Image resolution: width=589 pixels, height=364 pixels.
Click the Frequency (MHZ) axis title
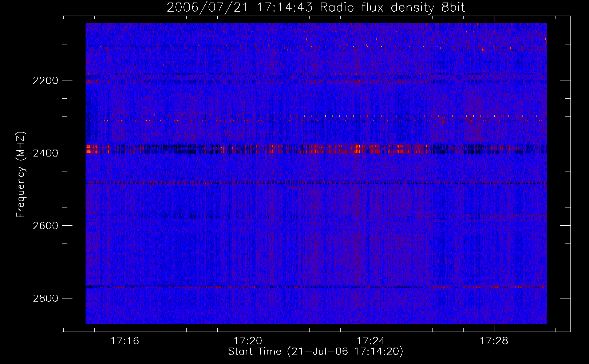click(21, 175)
